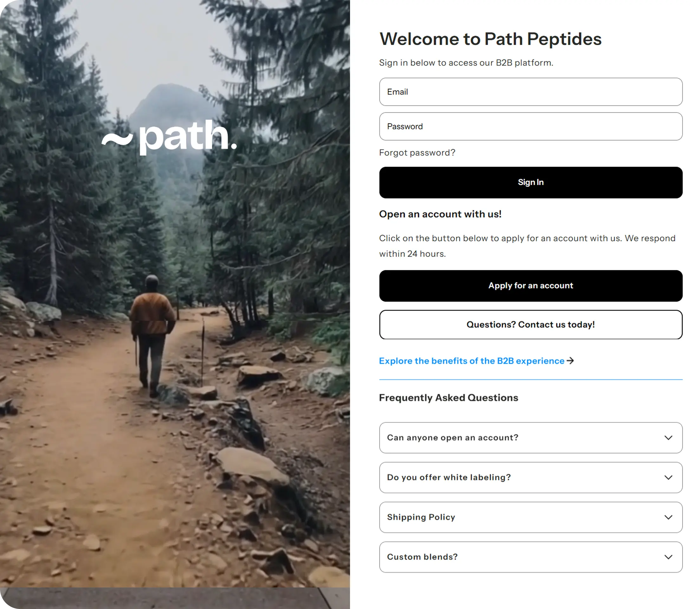700x609 pixels.
Task: Select the Password input field
Action: coord(530,127)
